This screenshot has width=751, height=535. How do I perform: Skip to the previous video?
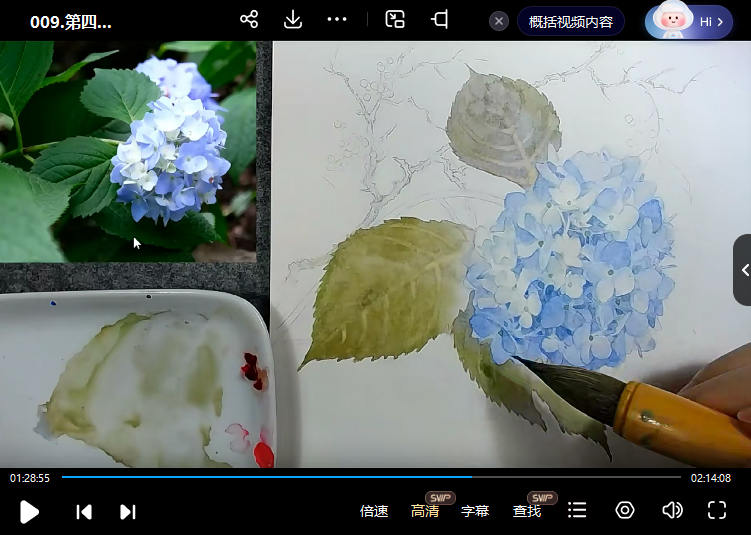(84, 511)
